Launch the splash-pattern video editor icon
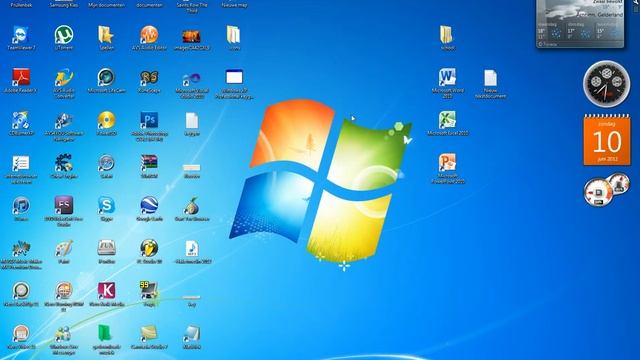This screenshot has width=640, height=360. tap(21, 248)
